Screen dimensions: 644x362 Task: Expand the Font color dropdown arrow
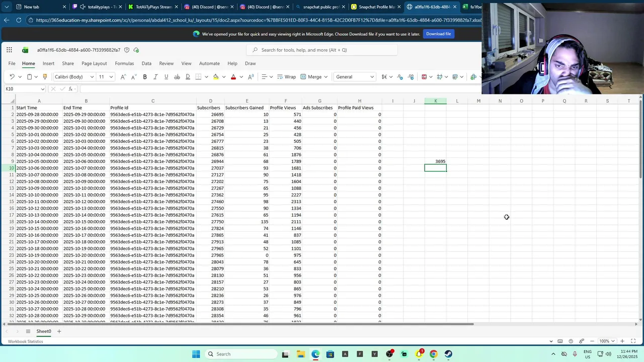click(x=241, y=77)
